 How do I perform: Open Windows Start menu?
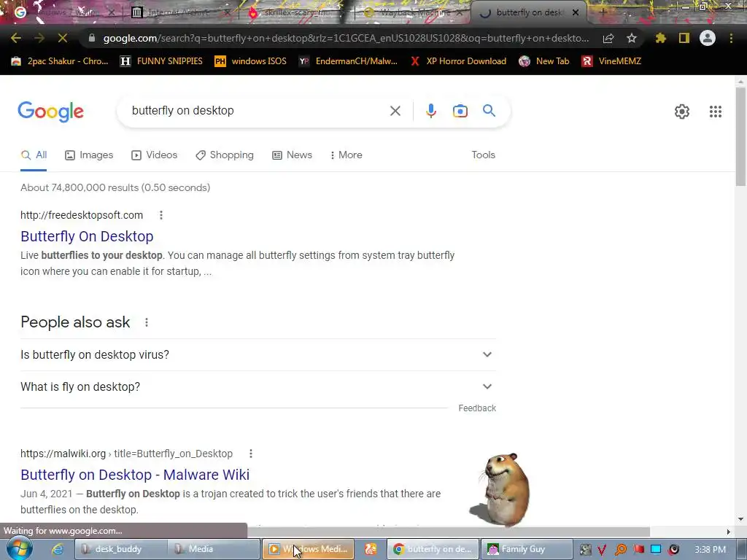click(x=19, y=548)
